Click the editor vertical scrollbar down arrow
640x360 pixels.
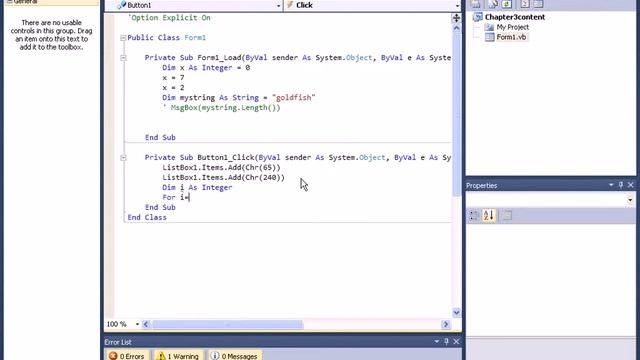tap(456, 313)
